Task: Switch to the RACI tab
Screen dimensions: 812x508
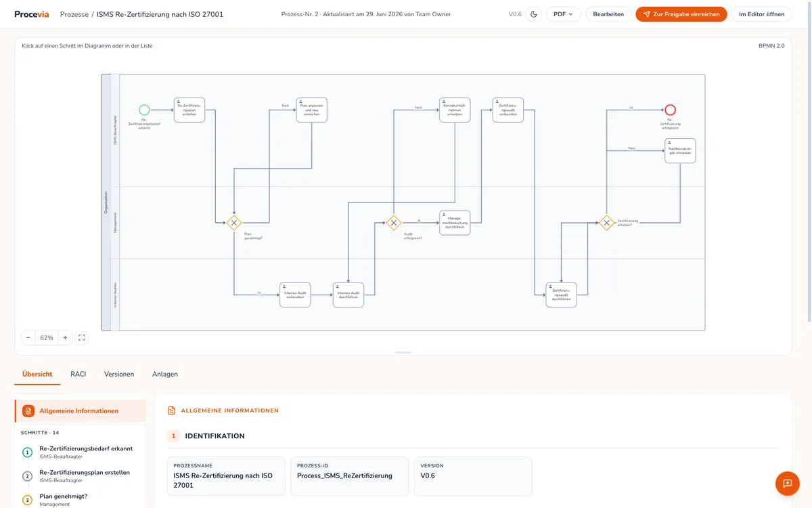Action: 78,374
